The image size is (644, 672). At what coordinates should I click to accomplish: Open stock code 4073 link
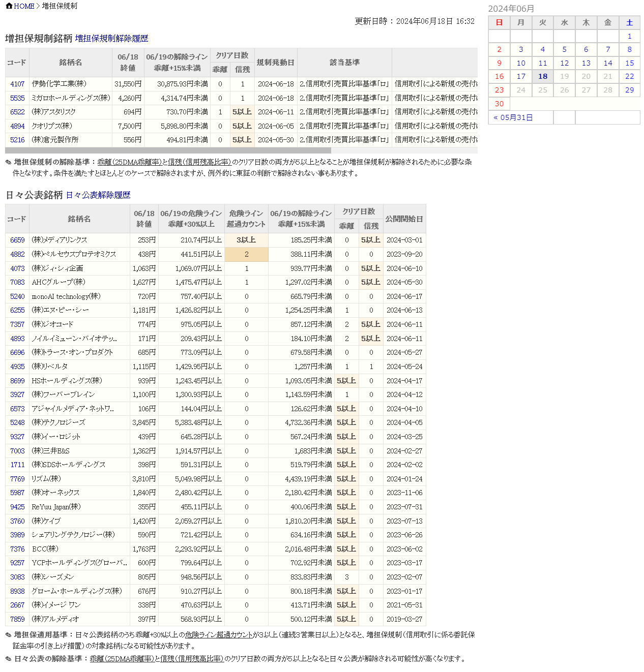click(x=17, y=268)
